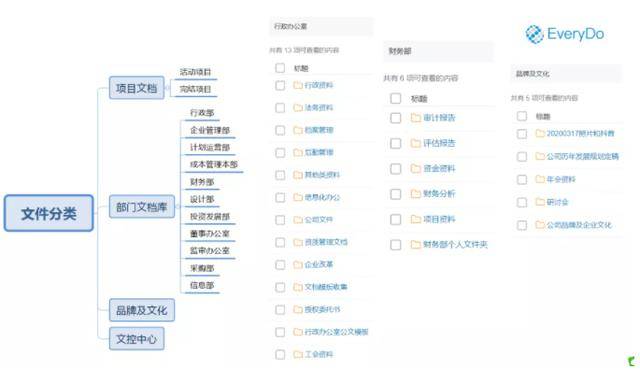Viewport: 640px width, 370px height.
Task: Select the 财务部 branch in mind map
Action: pyautogui.click(x=202, y=182)
